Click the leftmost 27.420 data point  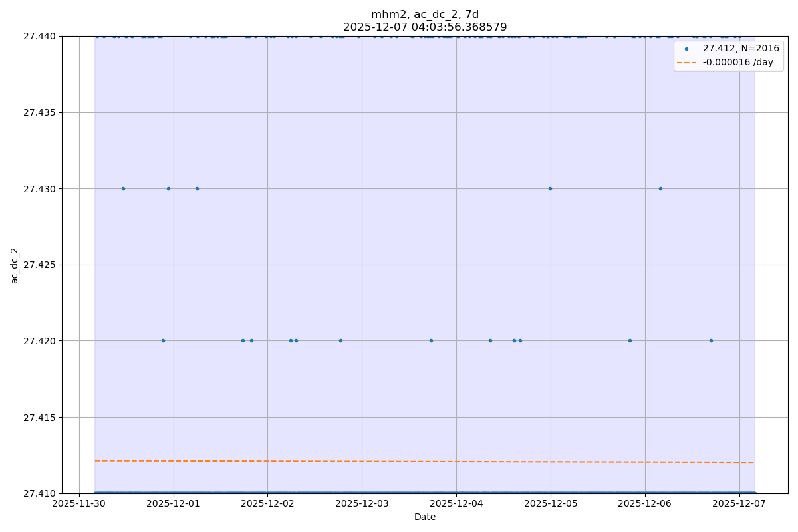pos(163,340)
